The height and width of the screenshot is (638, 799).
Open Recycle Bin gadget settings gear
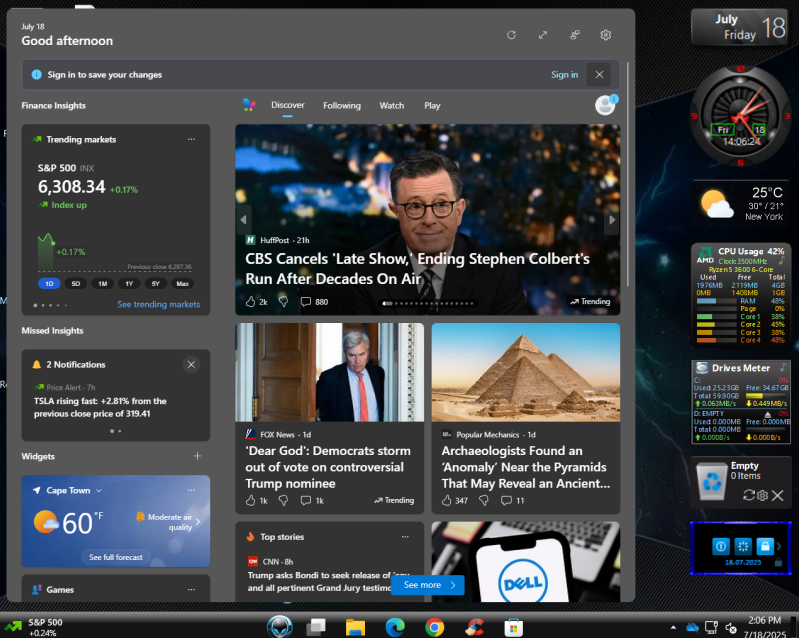762,495
